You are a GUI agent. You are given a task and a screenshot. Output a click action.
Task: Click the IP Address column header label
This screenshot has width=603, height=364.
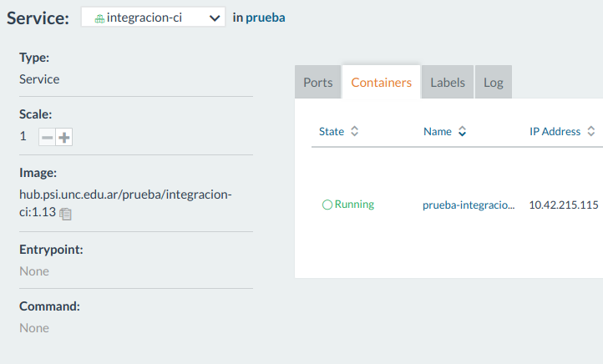(555, 131)
